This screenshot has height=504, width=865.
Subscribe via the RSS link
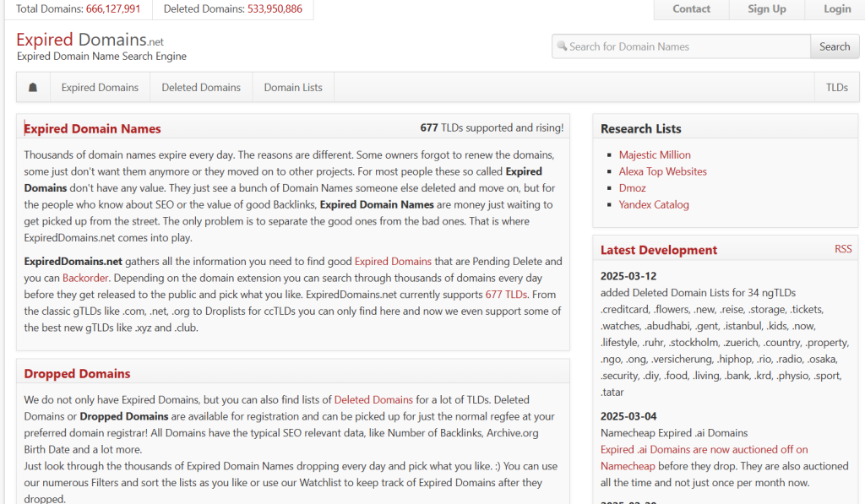click(x=843, y=249)
